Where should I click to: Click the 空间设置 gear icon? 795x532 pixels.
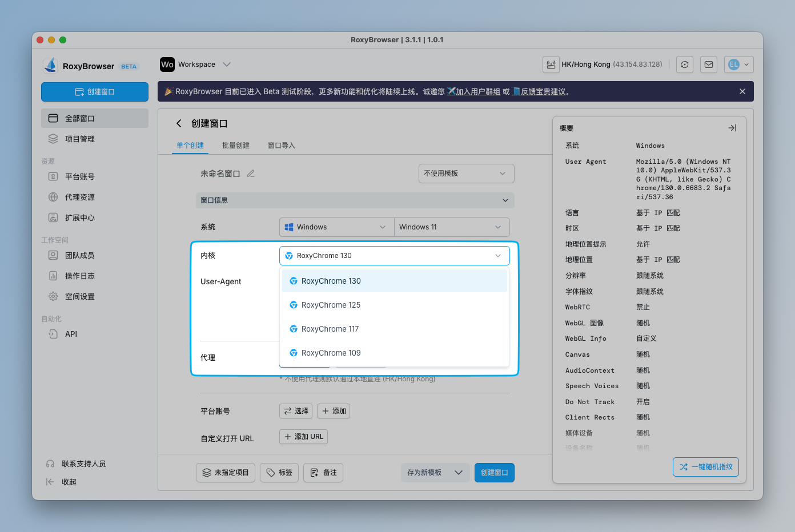pyautogui.click(x=53, y=296)
